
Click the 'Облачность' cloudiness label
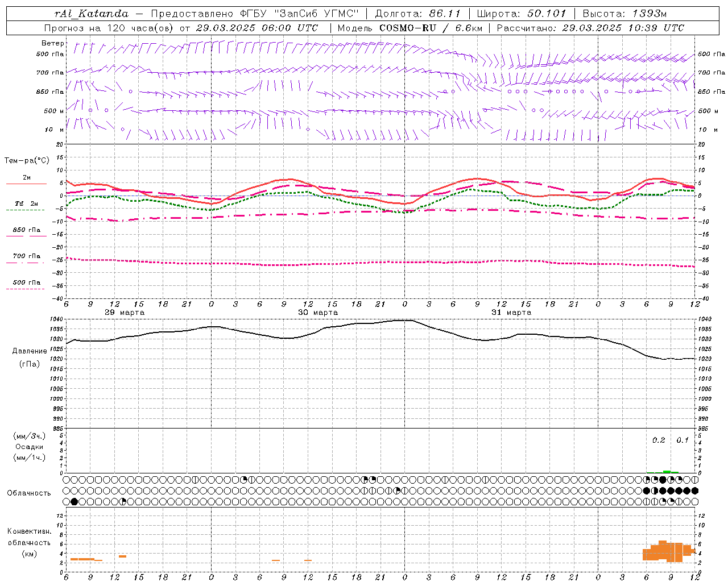coord(29,493)
